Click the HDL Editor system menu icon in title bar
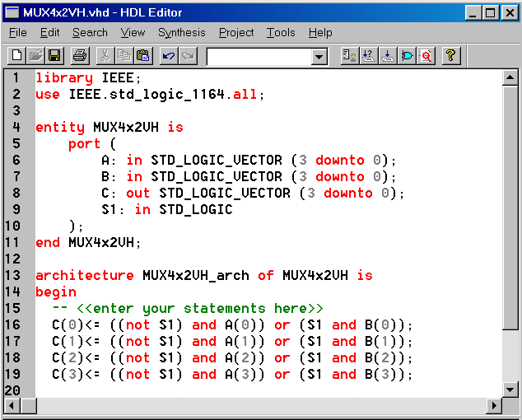Image resolution: width=522 pixels, height=420 pixels. [x=12, y=12]
